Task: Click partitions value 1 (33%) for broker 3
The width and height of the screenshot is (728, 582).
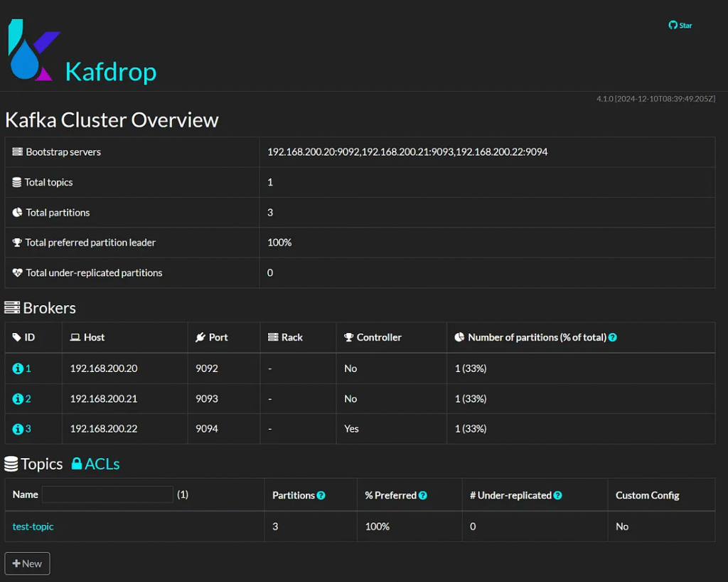Action: point(471,429)
